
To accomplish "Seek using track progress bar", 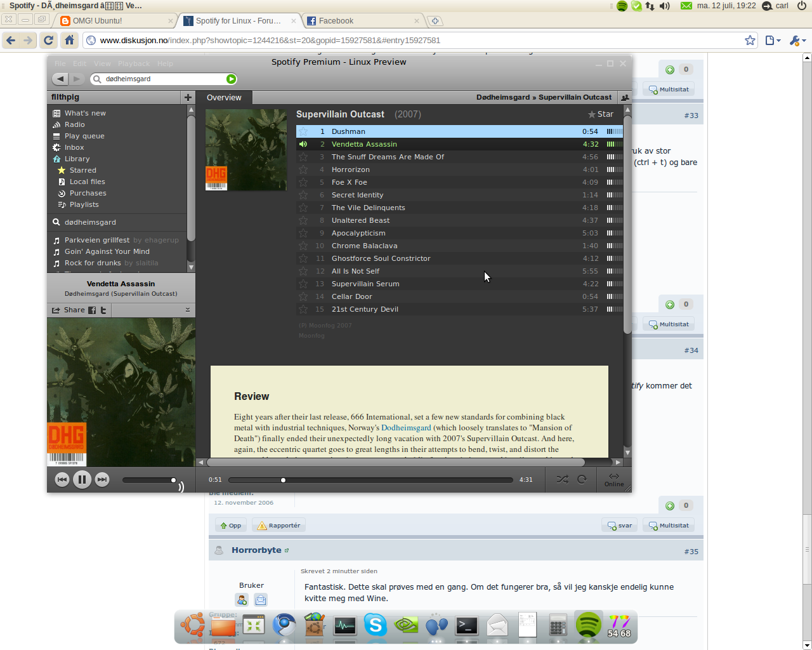I will pos(370,480).
